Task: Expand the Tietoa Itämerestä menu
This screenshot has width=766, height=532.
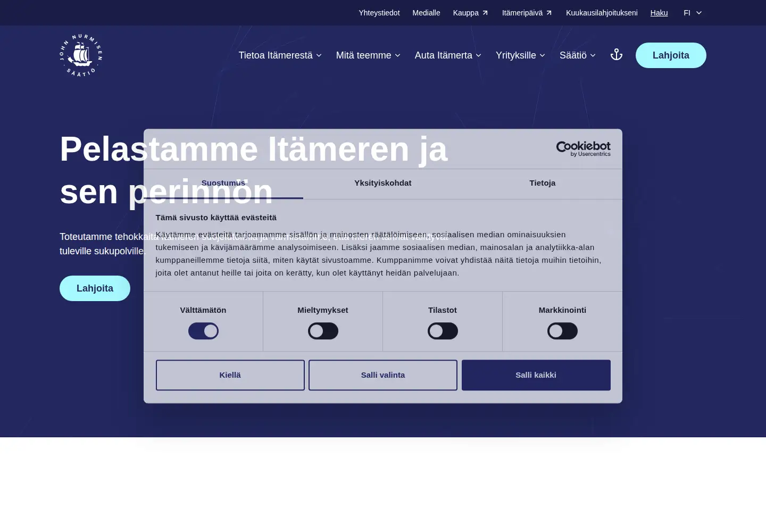Action: (280, 55)
